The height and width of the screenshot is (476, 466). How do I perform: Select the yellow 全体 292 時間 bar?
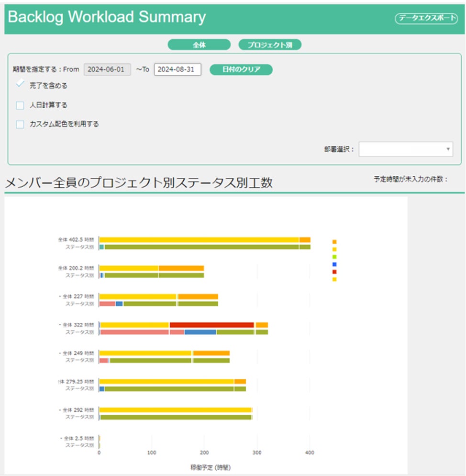[176, 410]
